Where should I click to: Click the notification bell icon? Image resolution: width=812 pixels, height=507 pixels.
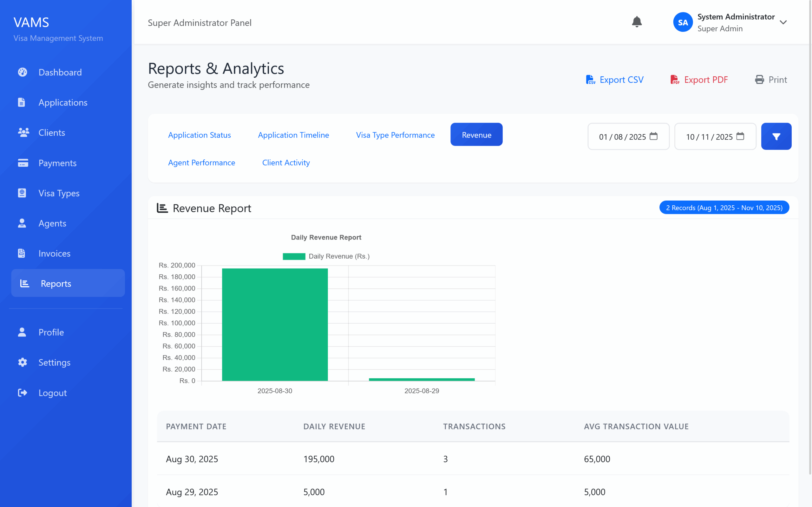pos(637,22)
